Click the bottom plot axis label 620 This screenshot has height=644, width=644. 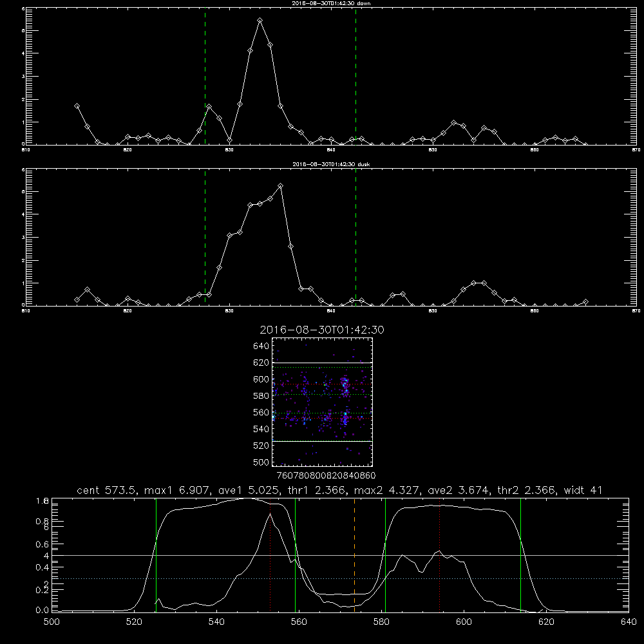point(546,622)
